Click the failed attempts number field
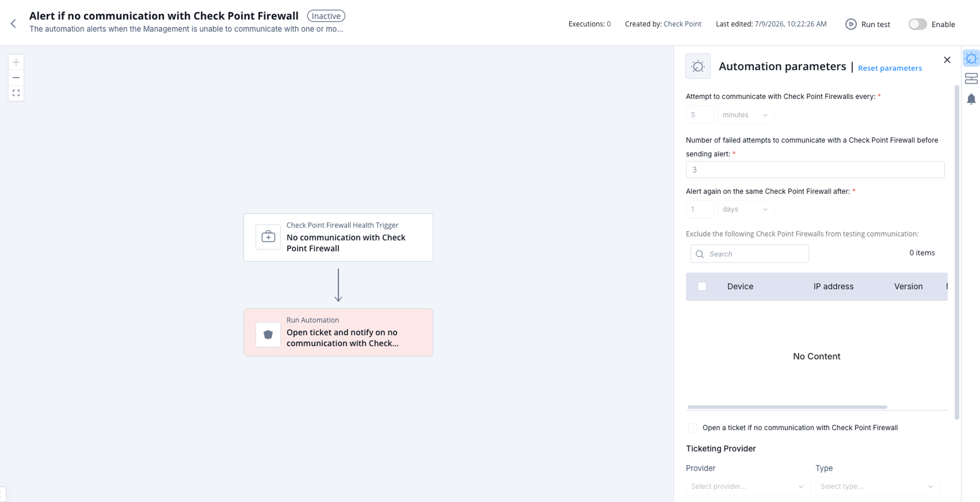 815,170
